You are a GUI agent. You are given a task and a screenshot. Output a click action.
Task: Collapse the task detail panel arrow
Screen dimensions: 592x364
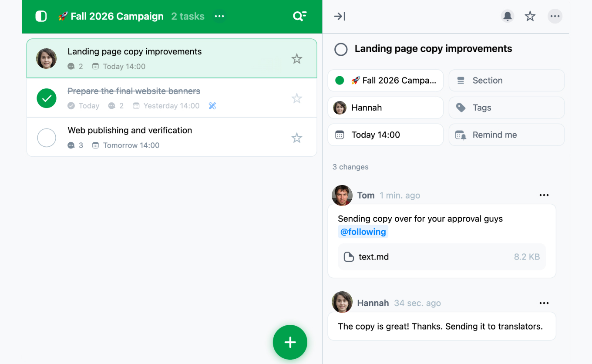tap(340, 17)
